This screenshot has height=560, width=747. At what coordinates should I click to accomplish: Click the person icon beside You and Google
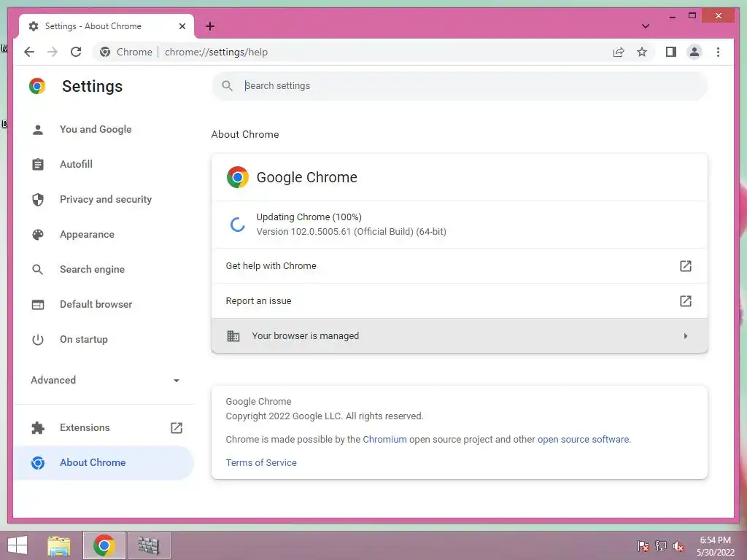(x=38, y=129)
